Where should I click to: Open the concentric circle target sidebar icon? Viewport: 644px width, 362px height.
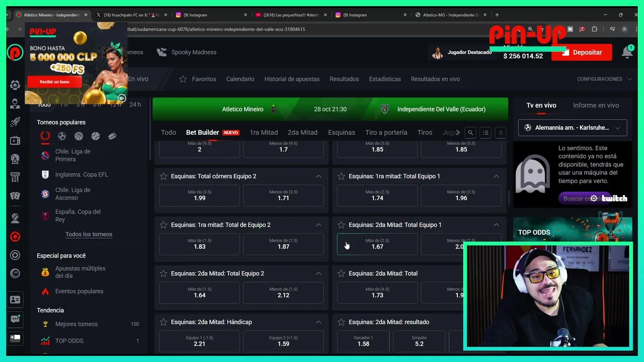[x=15, y=255]
